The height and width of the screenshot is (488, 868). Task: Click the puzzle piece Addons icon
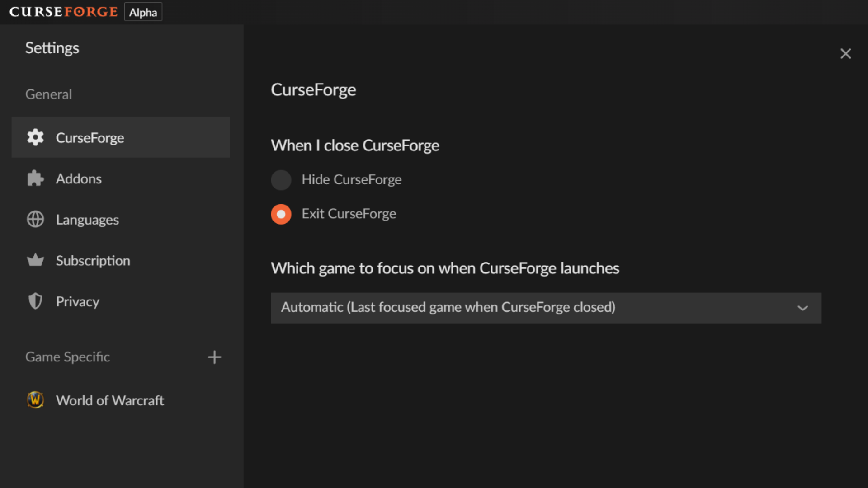pos(35,178)
